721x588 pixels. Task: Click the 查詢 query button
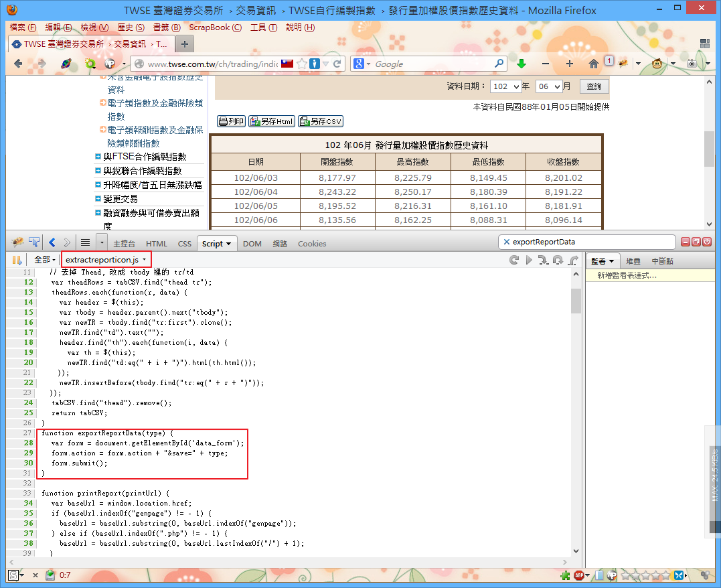[x=594, y=86]
